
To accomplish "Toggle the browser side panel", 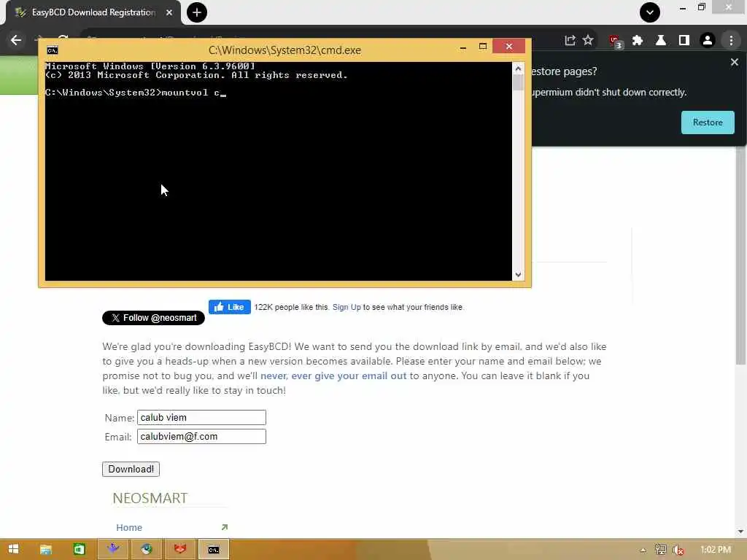I will pos(684,41).
